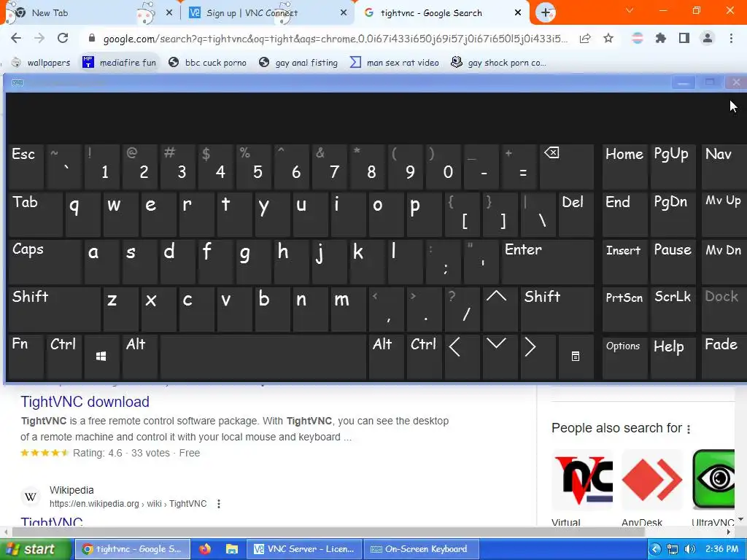Click the PgUp key on keyboard
The image size is (747, 560).
click(x=672, y=166)
